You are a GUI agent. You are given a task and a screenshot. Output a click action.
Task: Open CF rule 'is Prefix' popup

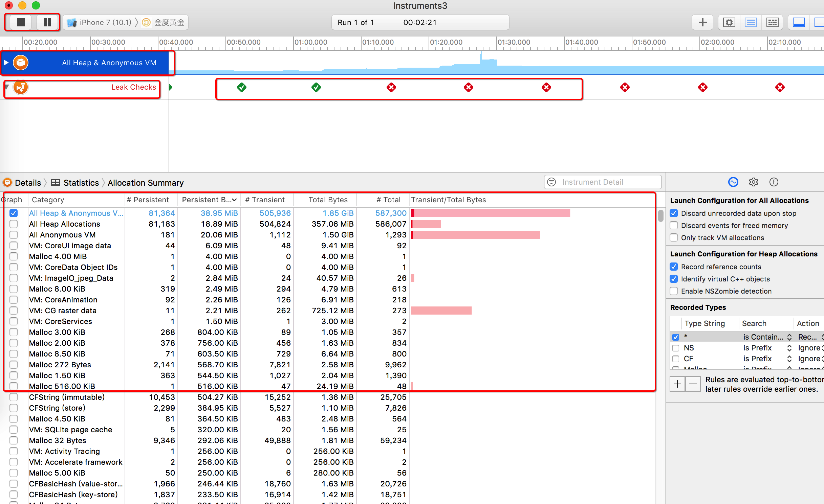click(x=767, y=359)
